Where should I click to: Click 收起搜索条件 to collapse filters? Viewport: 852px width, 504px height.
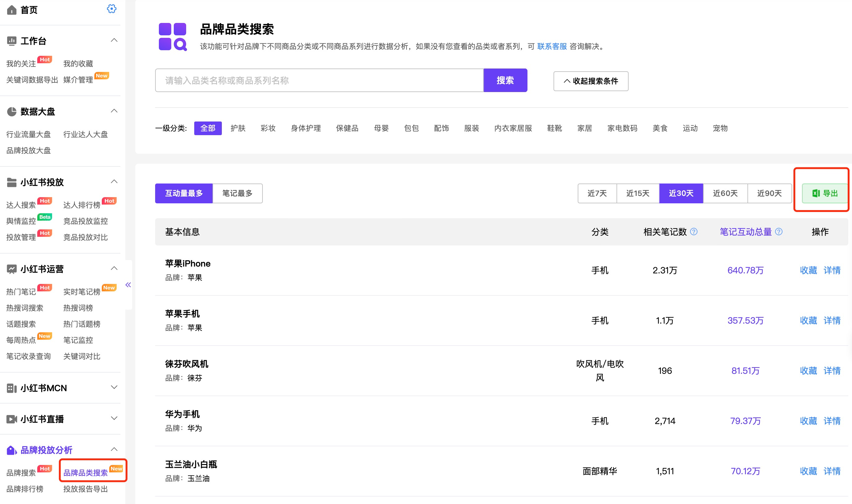591,81
